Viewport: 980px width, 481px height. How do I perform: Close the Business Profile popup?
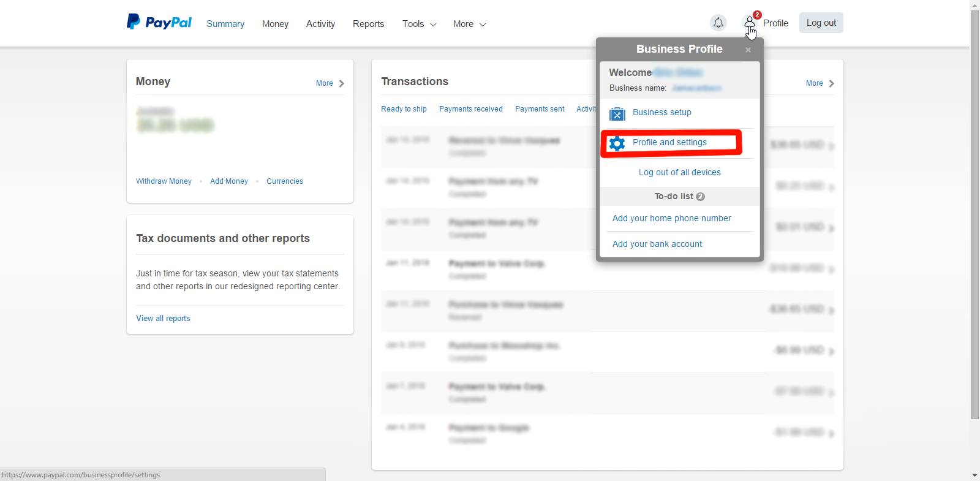[x=748, y=50]
